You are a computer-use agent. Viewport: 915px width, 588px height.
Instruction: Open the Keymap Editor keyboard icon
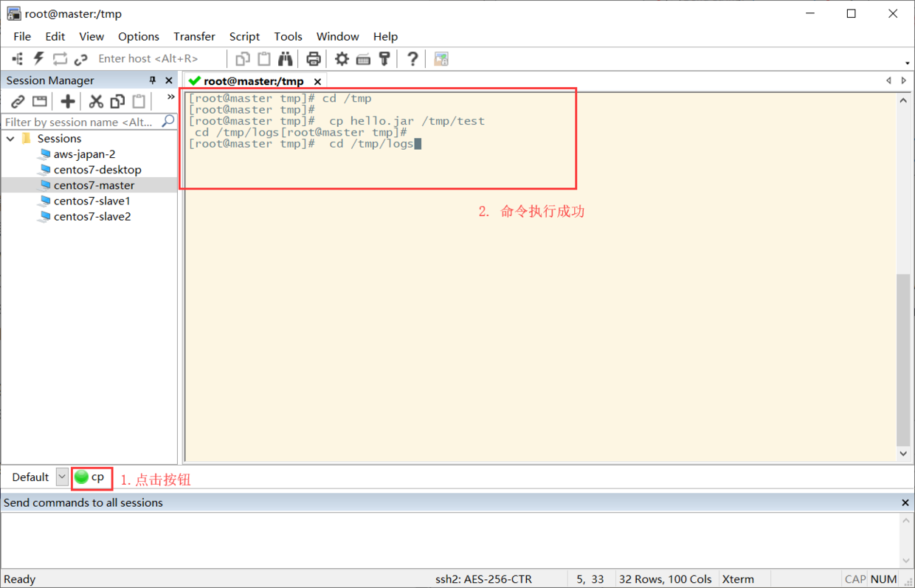[x=363, y=59]
